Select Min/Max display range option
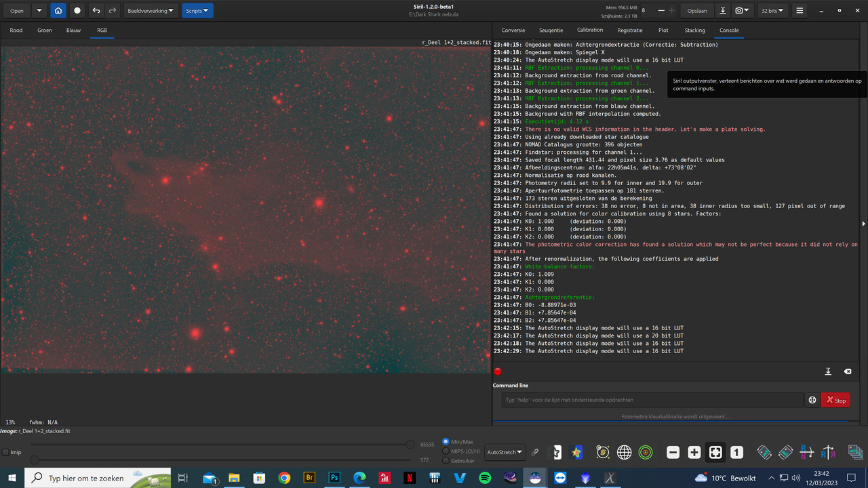868x488 pixels. click(446, 441)
